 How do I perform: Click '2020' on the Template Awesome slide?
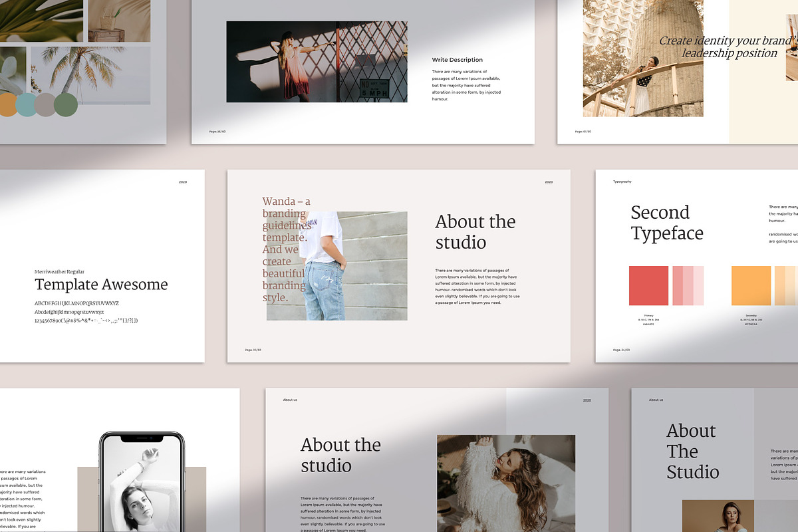click(x=183, y=182)
